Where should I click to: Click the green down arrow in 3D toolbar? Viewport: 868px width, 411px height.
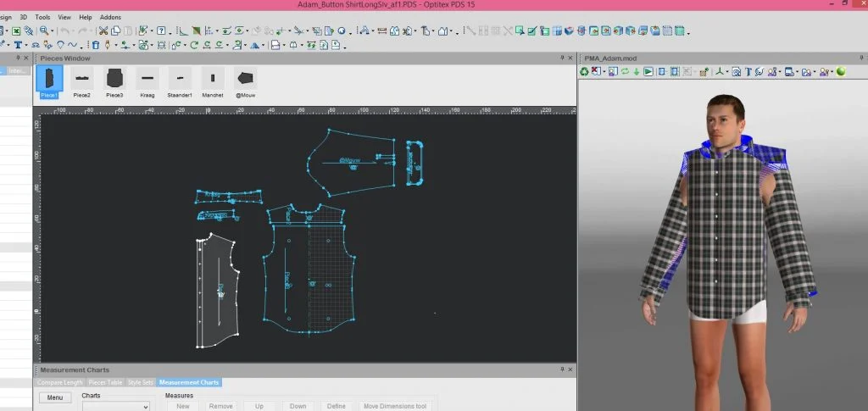[636, 72]
